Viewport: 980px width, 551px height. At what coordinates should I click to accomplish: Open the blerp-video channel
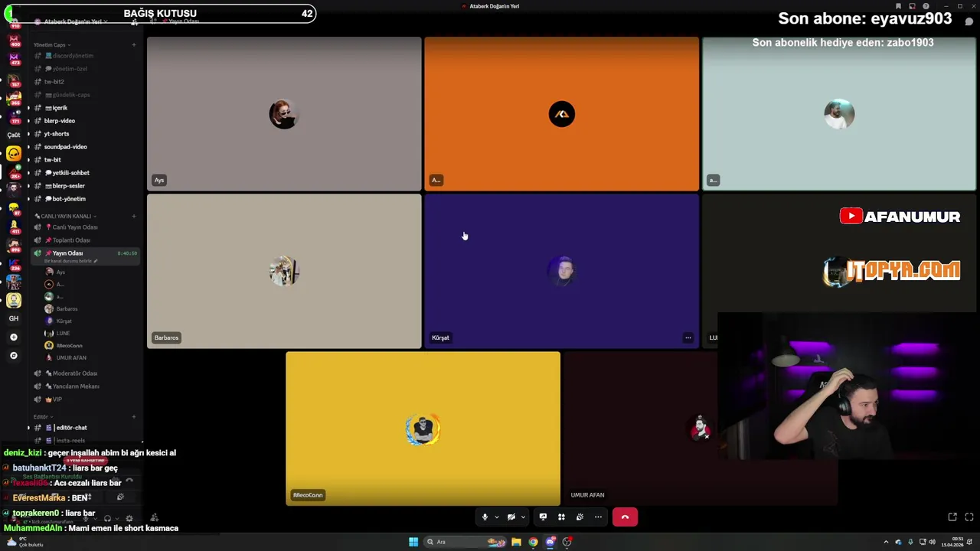click(x=84, y=121)
